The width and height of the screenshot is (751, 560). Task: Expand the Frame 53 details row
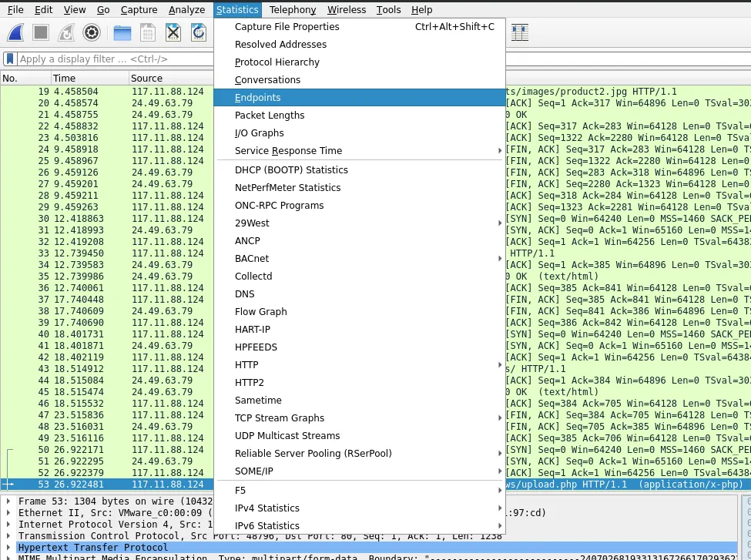tap(8, 501)
